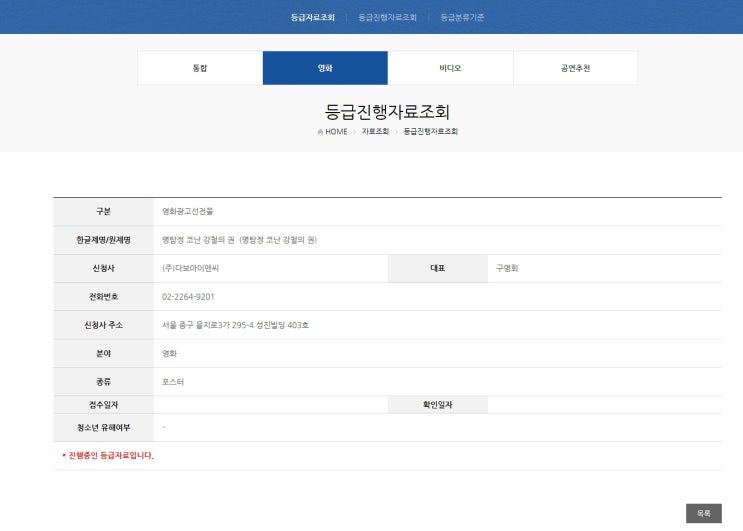Click the 전화번호 row header
The image size is (743, 531).
[103, 297]
